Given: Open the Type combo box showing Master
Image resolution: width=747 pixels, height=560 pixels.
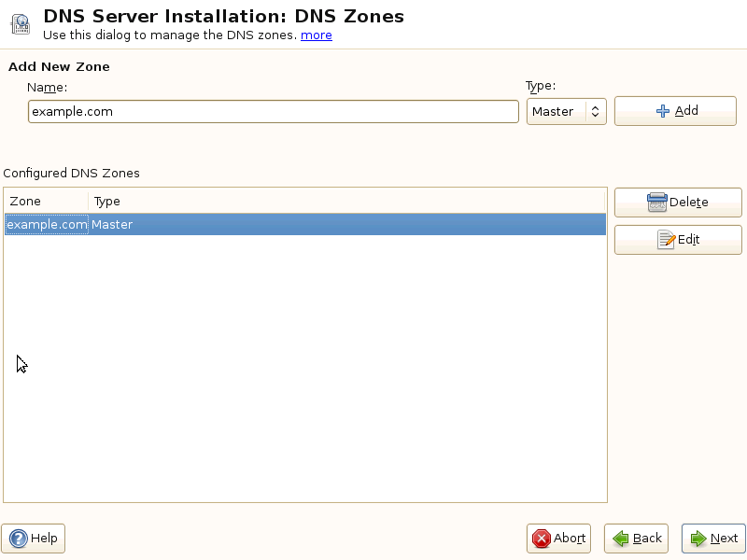Looking at the screenshot, I should point(556,112).
